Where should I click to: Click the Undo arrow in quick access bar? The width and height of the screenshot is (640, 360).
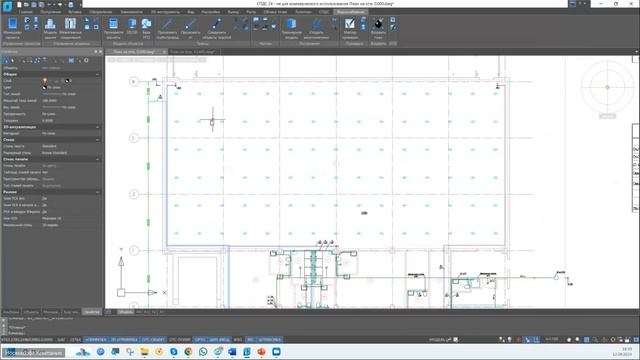[49, 4]
